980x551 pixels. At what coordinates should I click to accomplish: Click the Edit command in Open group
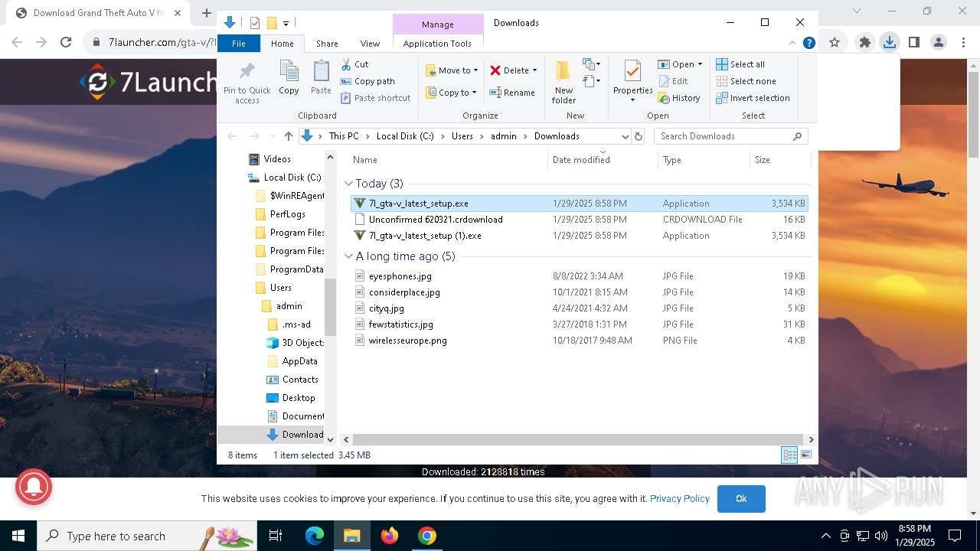673,81
